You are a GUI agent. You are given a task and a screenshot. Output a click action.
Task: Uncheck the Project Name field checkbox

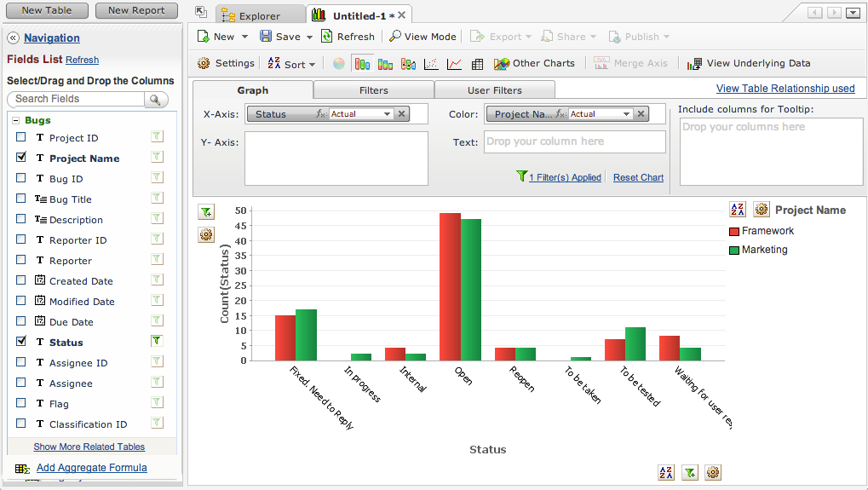(21, 158)
